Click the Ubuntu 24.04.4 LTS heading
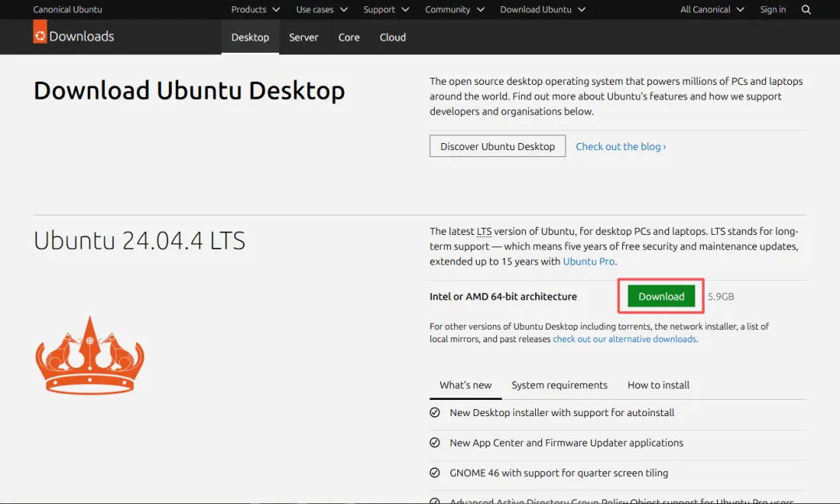 point(139,240)
